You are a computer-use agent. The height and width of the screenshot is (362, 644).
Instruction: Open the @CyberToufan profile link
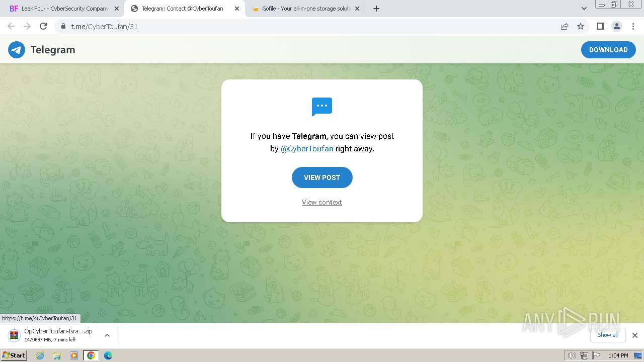(307, 149)
